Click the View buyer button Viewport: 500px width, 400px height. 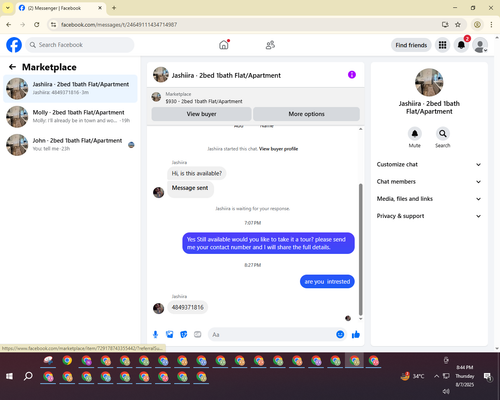[201, 114]
